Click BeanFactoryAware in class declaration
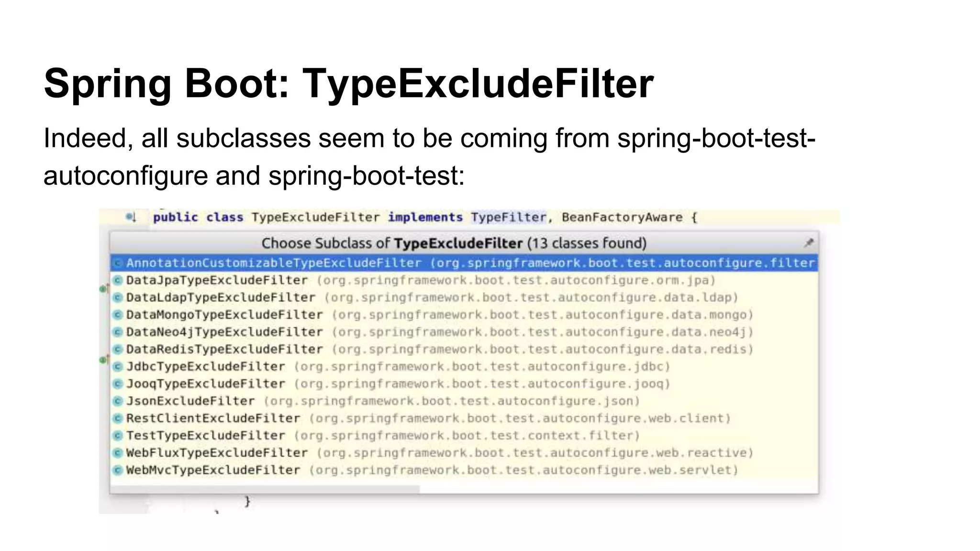Screen dimensions: 980x551 tap(622, 218)
